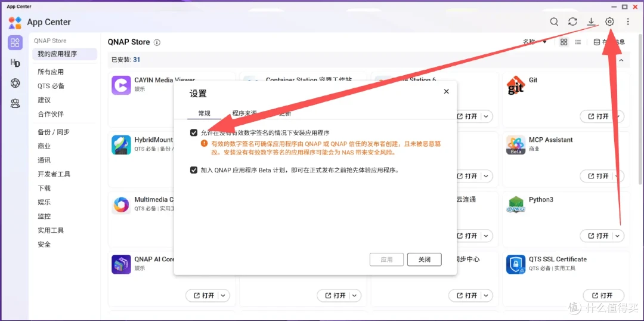Open the aperture-shaped icon in left rail
This screenshot has height=321, width=644.
[x=15, y=83]
